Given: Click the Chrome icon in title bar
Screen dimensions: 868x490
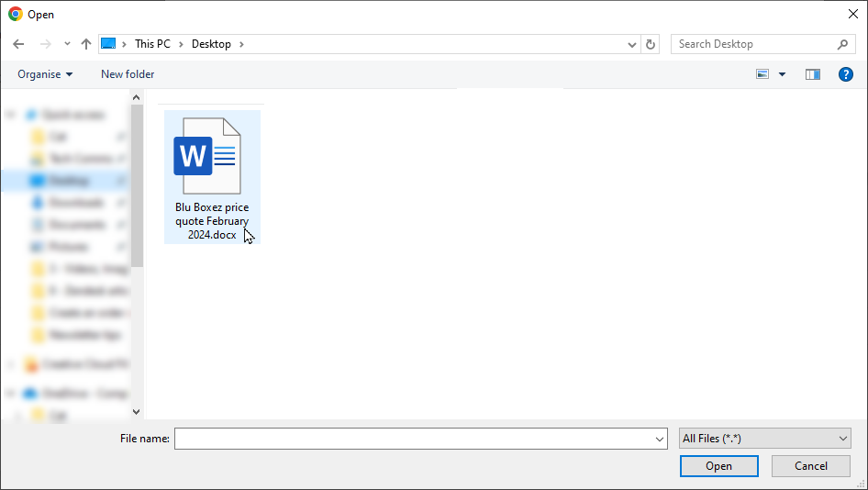Looking at the screenshot, I should click(16, 15).
